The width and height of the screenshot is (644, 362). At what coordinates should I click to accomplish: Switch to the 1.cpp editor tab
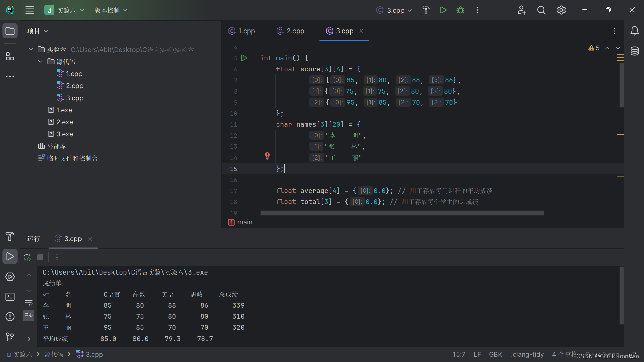pos(241,31)
